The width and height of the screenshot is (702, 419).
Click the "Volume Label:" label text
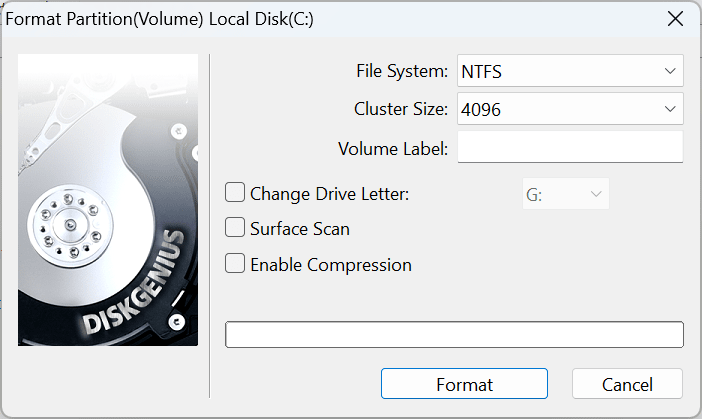pyautogui.click(x=393, y=149)
